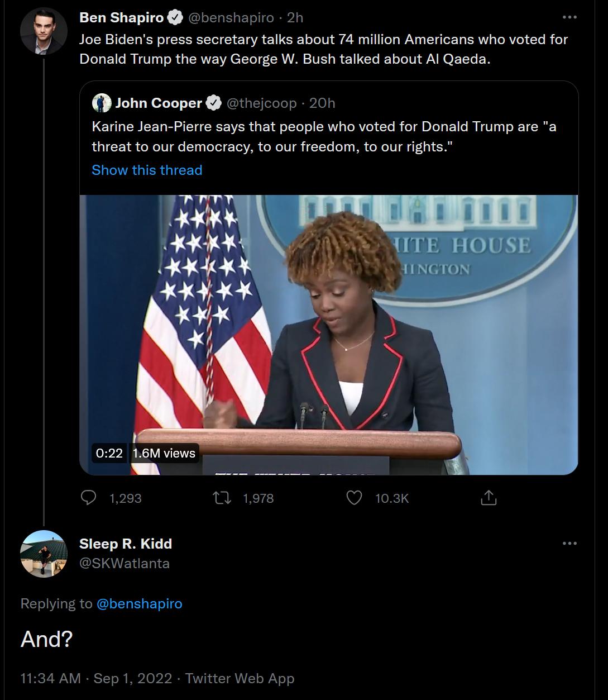Click the 2h timestamp on Ben's tweet
This screenshot has width=608, height=700.
pos(294,17)
